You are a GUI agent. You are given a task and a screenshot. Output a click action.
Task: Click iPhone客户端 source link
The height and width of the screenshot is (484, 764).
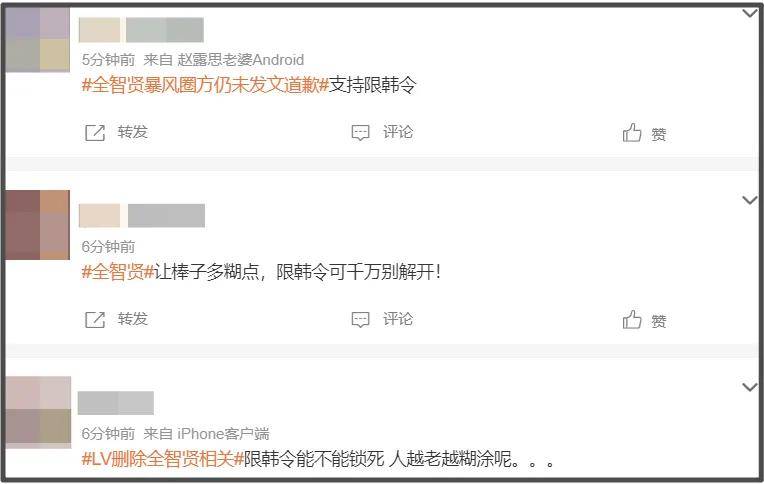223,433
